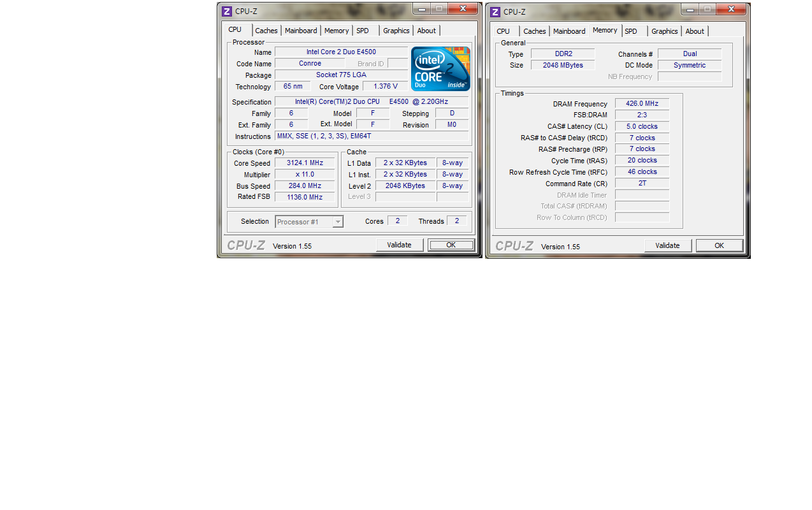The width and height of the screenshot is (812, 510).
Task: Click the Intel Core 2 Duo inside logo
Action: click(x=440, y=68)
